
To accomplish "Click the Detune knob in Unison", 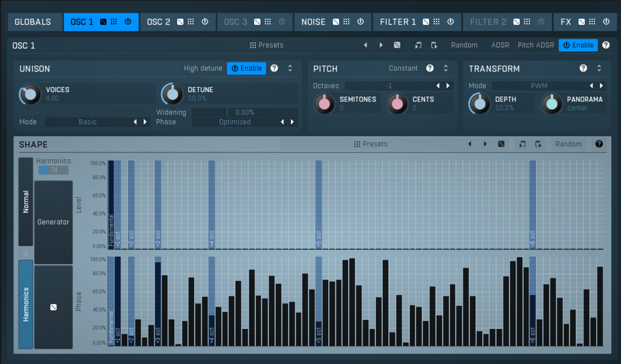I will [172, 93].
